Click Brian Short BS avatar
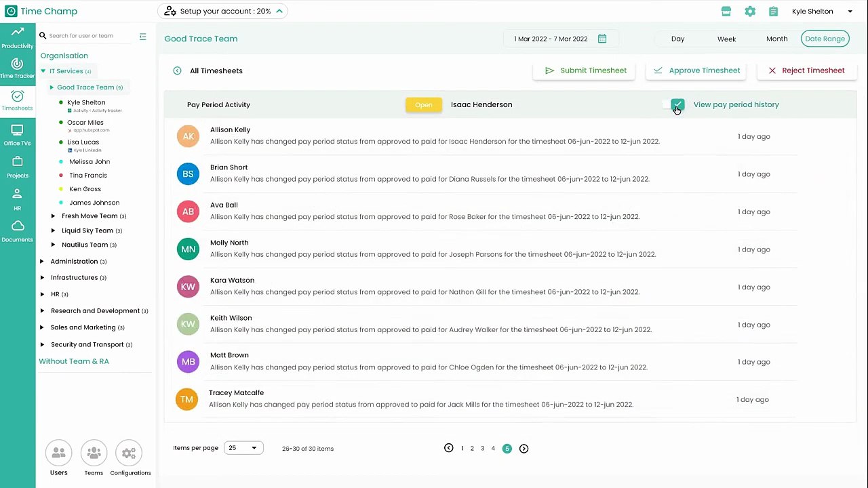This screenshot has width=868, height=488. (189, 174)
